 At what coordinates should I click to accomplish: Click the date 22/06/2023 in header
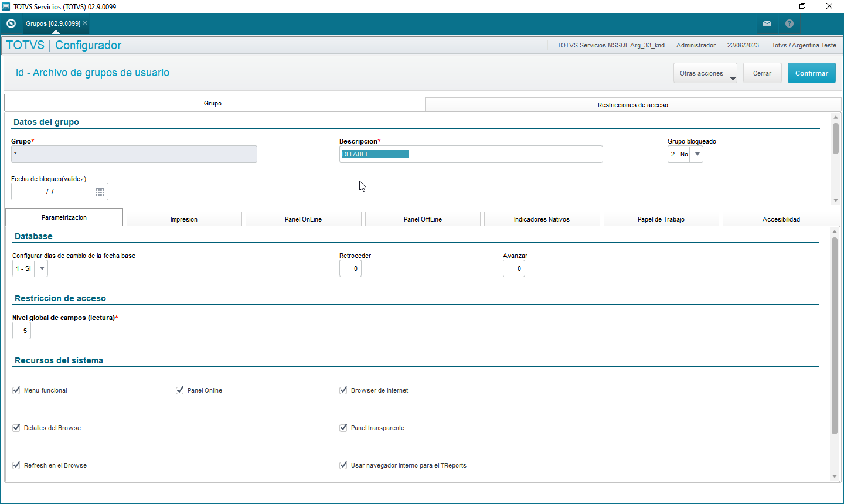(743, 45)
